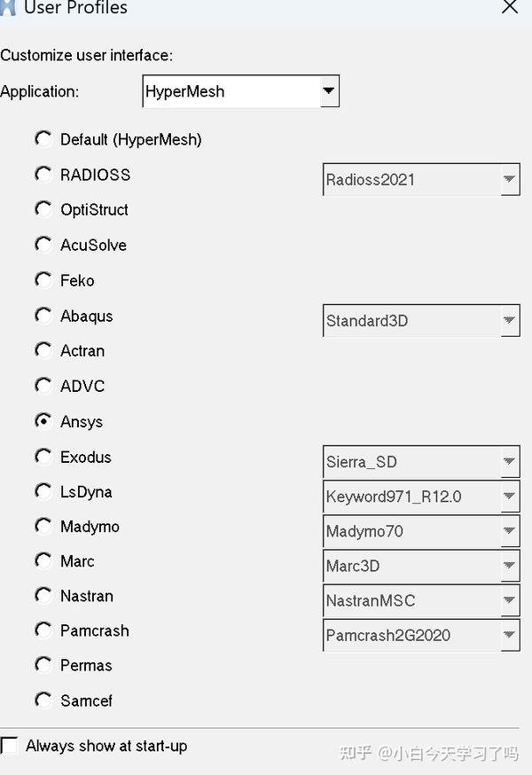
Task: Open the Marc3D dropdown
Action: click(x=510, y=566)
